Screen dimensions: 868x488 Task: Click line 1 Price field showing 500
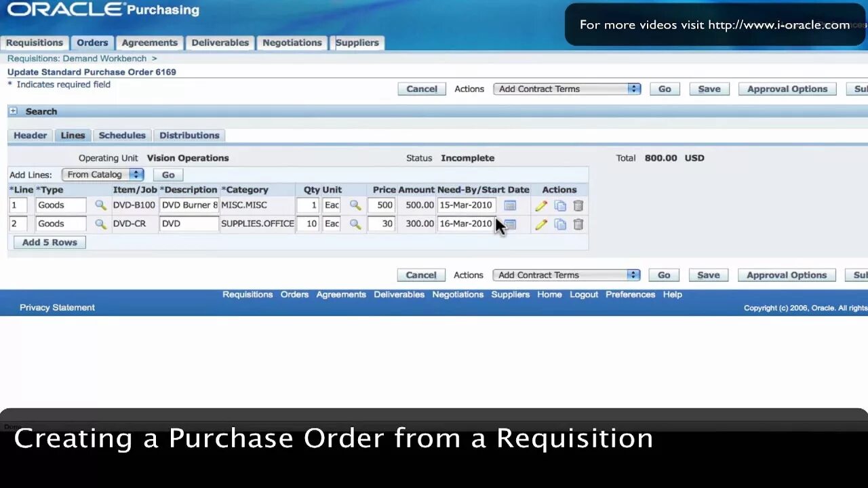tap(382, 205)
